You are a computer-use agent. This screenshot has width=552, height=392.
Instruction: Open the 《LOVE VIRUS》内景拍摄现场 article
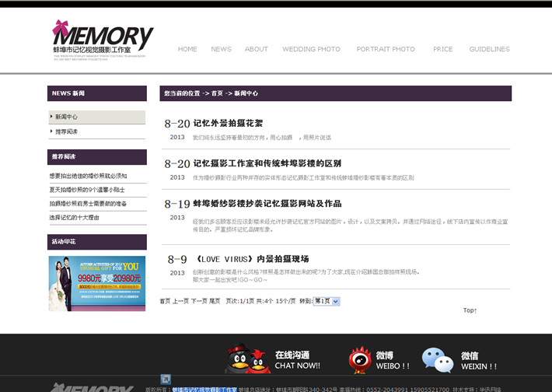250,258
